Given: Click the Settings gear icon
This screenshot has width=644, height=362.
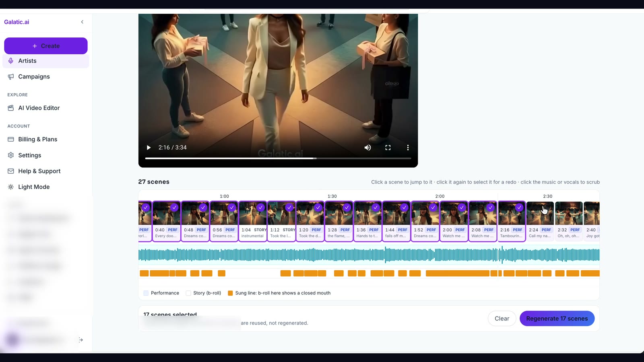Looking at the screenshot, I should pyautogui.click(x=11, y=155).
